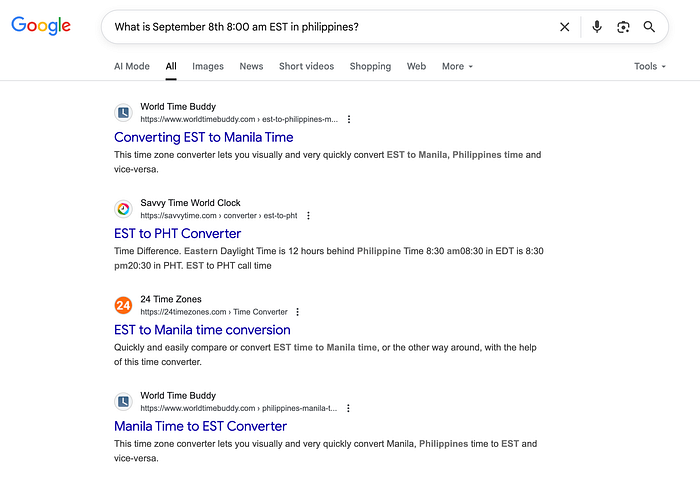Screen dimensions: 700x480
Task: Open Google Lens image search icon
Action: pyautogui.click(x=623, y=27)
